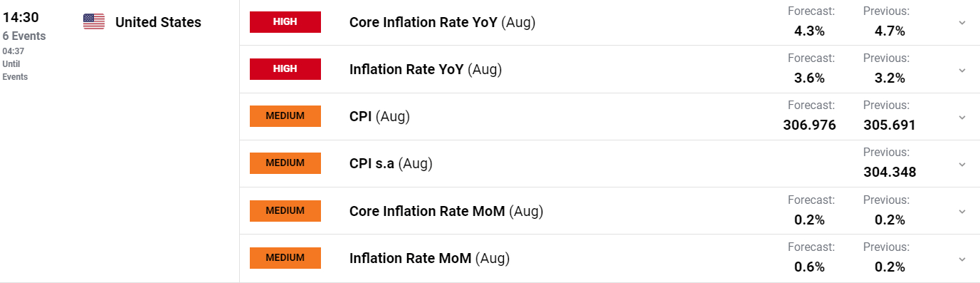The height and width of the screenshot is (283, 980).
Task: Click the HIGH badge for Inflation Rate YoY
Action: (285, 69)
